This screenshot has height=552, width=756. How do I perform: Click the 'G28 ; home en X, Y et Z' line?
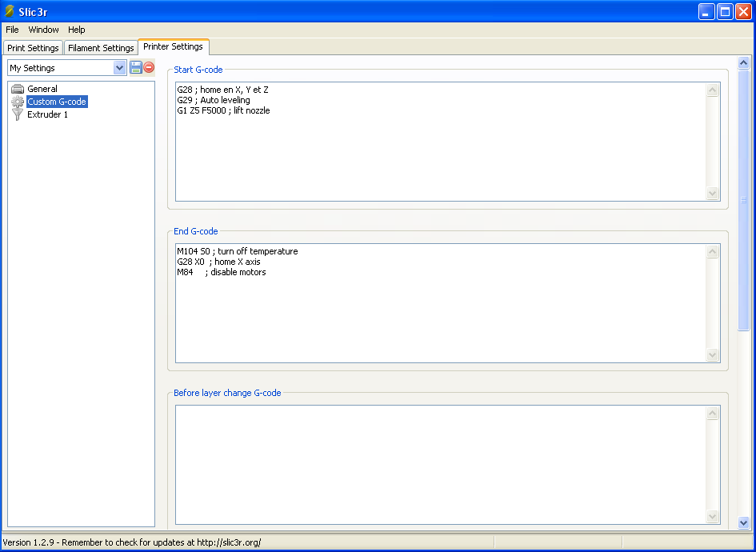[222, 90]
